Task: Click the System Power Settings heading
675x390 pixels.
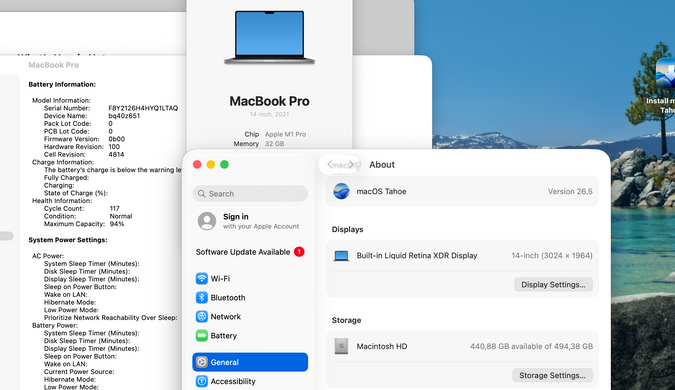Action: [68, 240]
